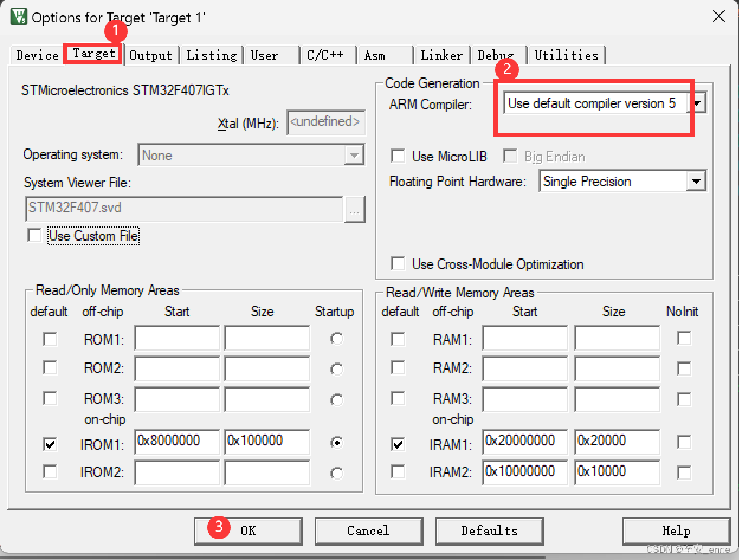Open the Operating system dropdown
This screenshot has width=739, height=560.
pos(354,155)
